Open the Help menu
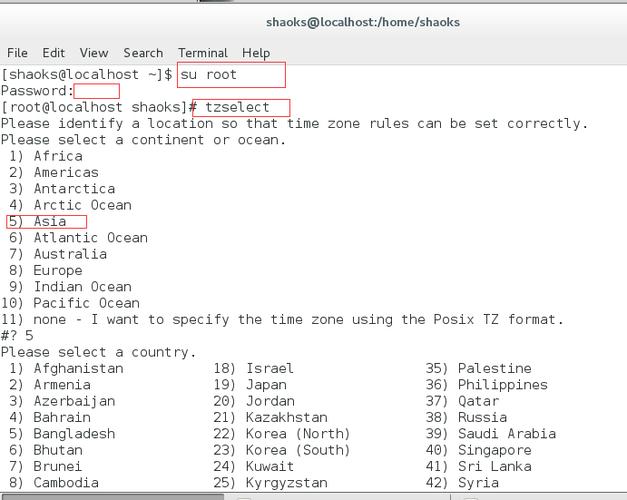 pos(256,53)
